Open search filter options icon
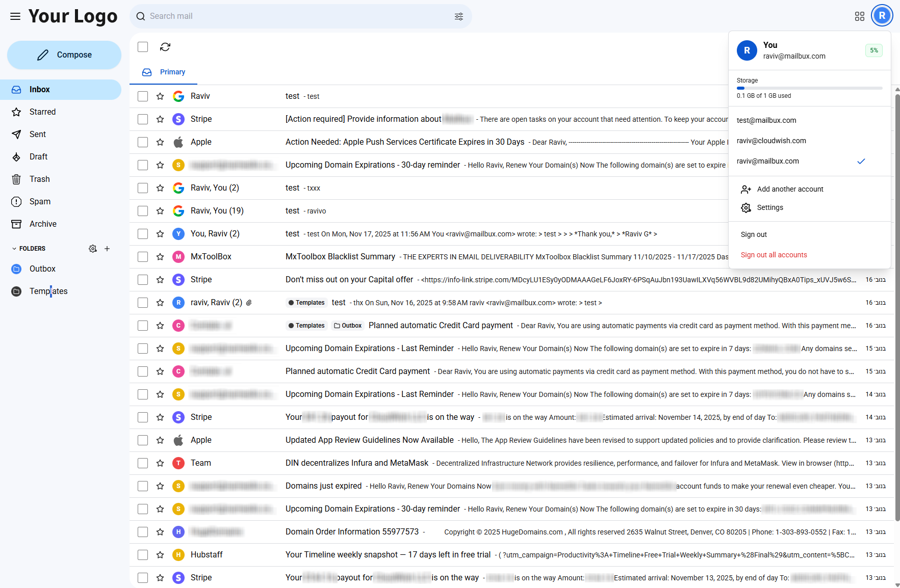This screenshot has width=900, height=588. pyautogui.click(x=459, y=16)
